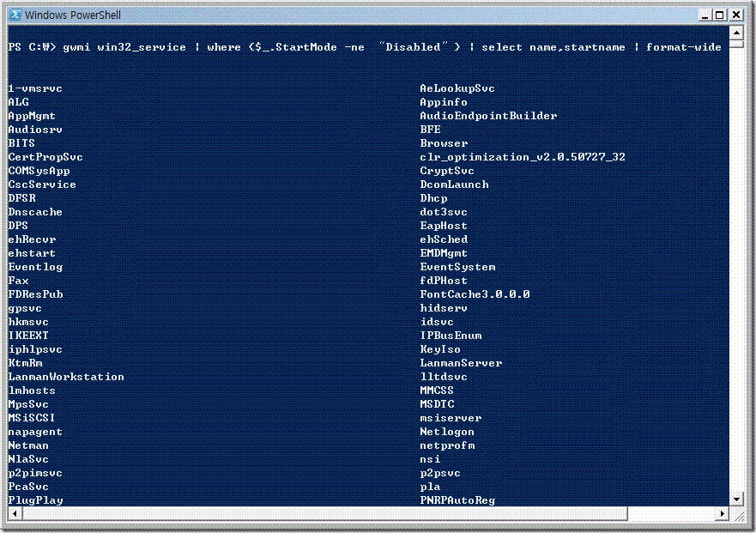Click the Appinfo service entry
This screenshot has width=756, height=533.
pyautogui.click(x=444, y=102)
